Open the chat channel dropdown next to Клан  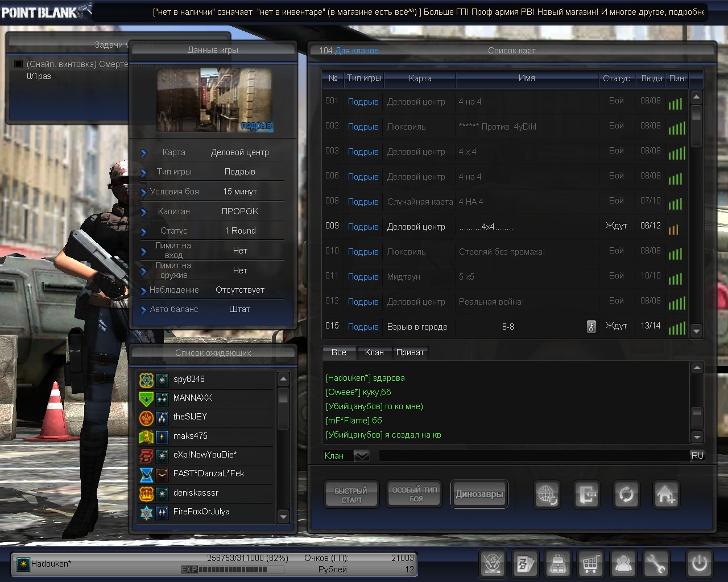point(362,456)
